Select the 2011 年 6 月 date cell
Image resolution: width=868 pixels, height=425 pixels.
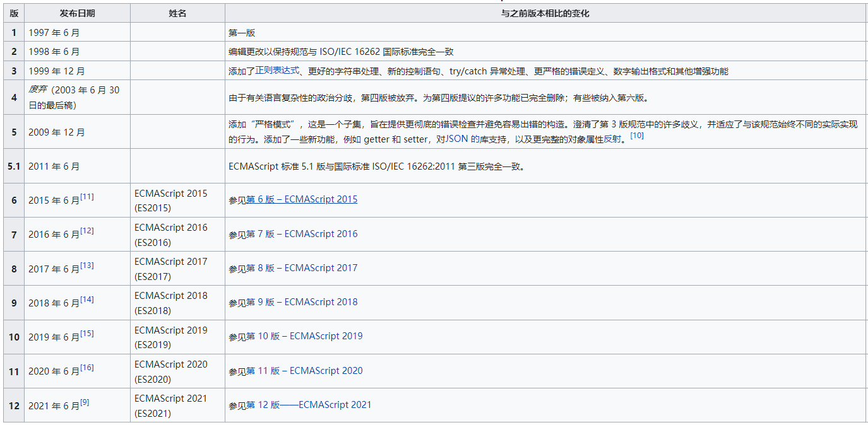(x=78, y=166)
